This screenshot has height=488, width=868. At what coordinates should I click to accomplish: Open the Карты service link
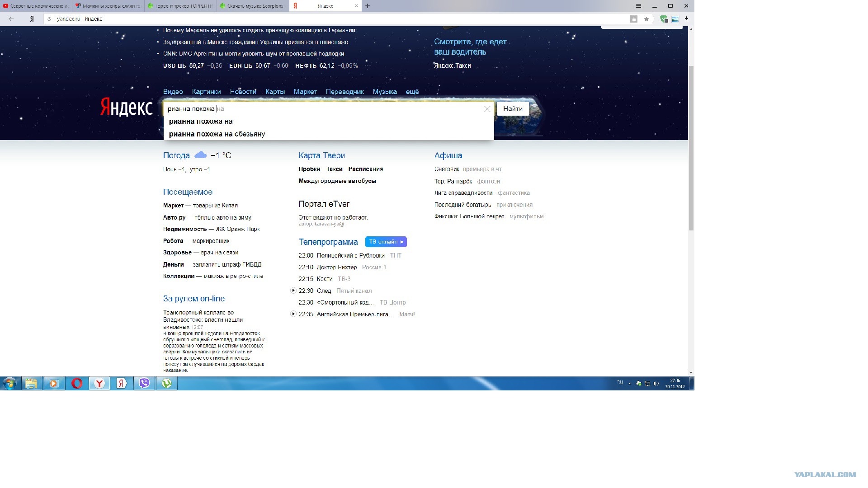pos(275,92)
